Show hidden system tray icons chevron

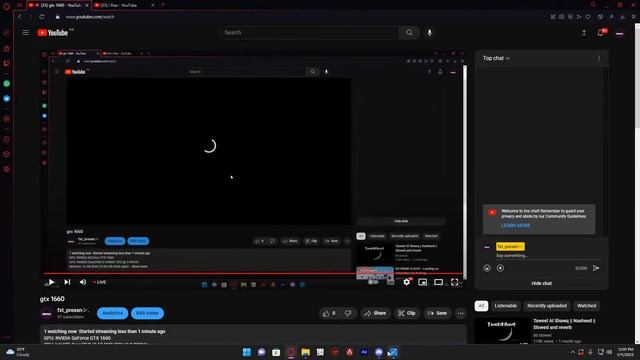coord(573,352)
